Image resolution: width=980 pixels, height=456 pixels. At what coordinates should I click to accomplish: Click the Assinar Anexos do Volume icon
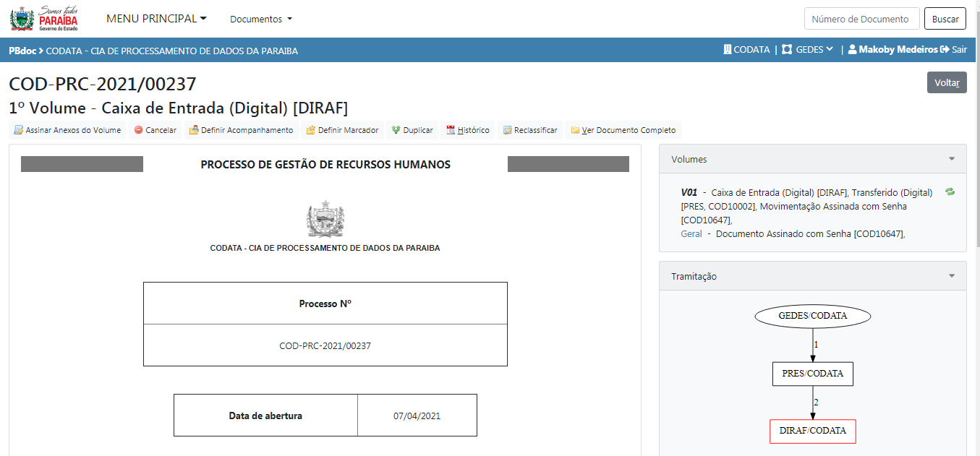[19, 131]
